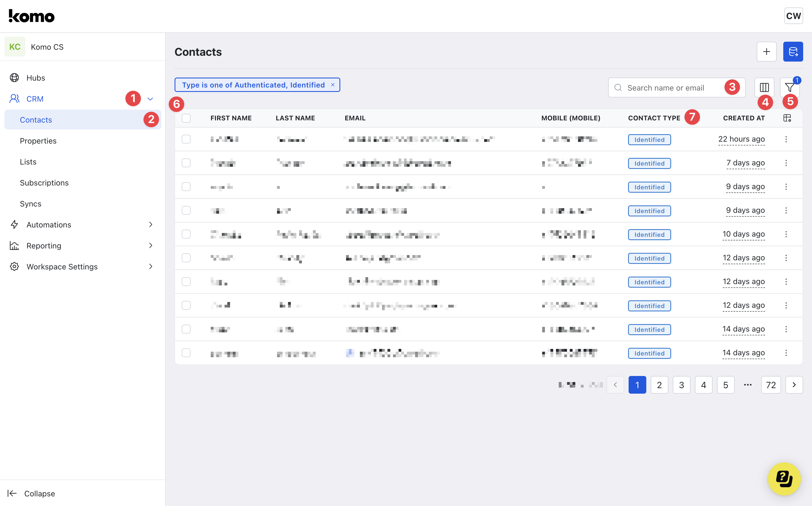Image resolution: width=812 pixels, height=506 pixels.
Task: Go to page 3 of contacts
Action: 681,385
